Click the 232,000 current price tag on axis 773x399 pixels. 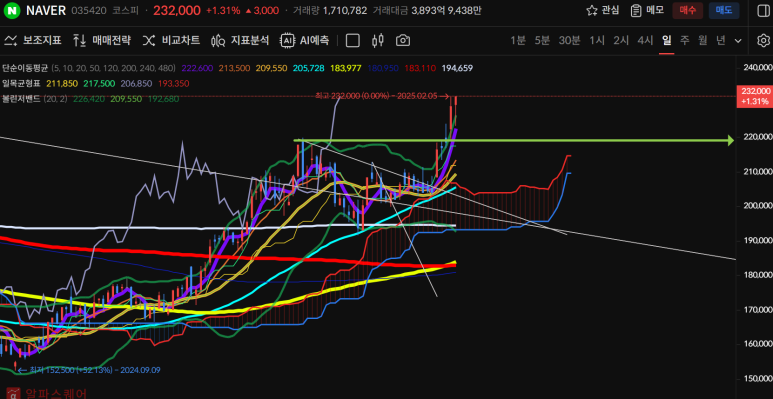(754, 96)
